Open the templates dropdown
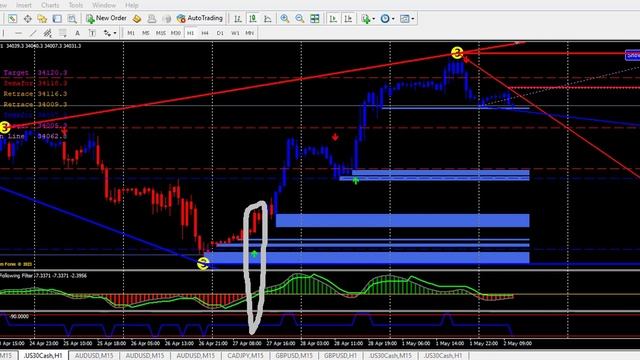640x360 pixels. 407,18
